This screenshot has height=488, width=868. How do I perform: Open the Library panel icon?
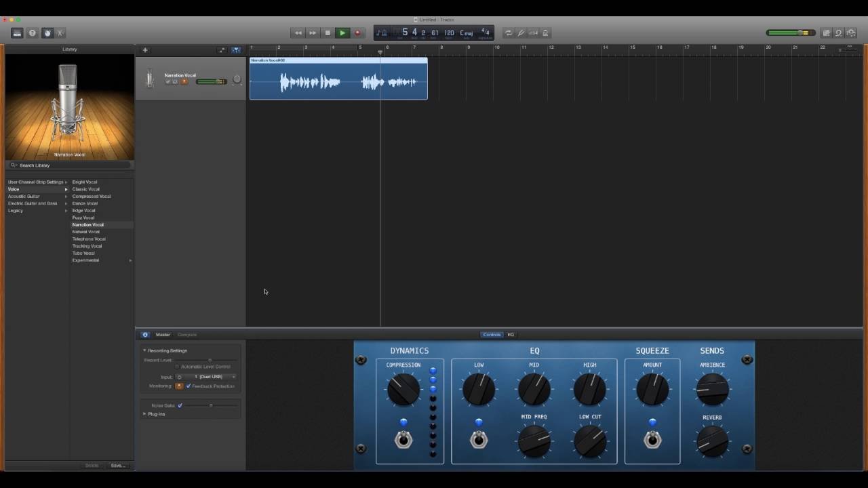coord(17,33)
